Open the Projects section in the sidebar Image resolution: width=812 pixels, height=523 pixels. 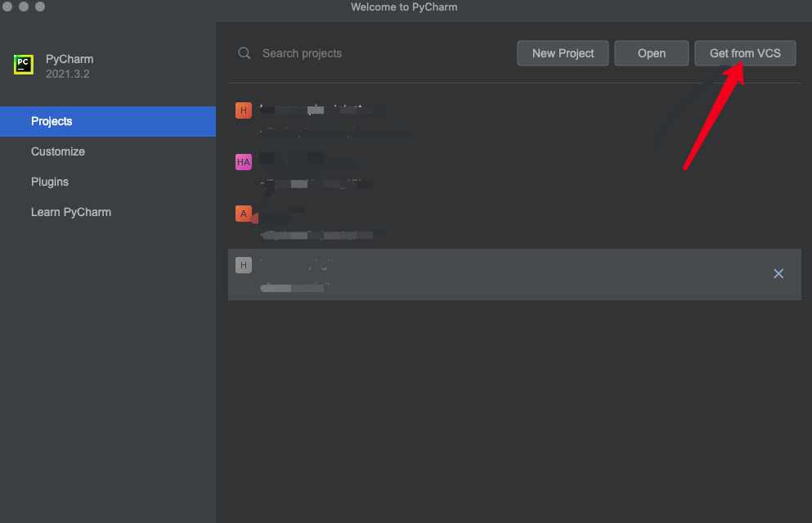52,121
